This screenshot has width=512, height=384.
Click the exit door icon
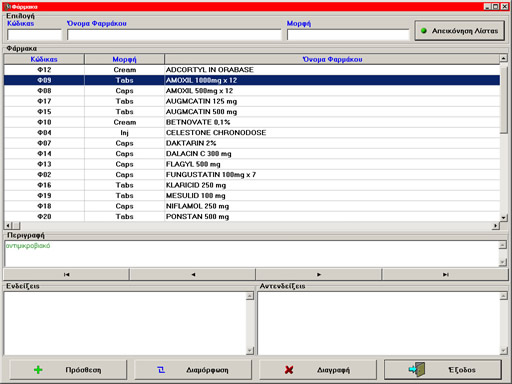tap(417, 369)
